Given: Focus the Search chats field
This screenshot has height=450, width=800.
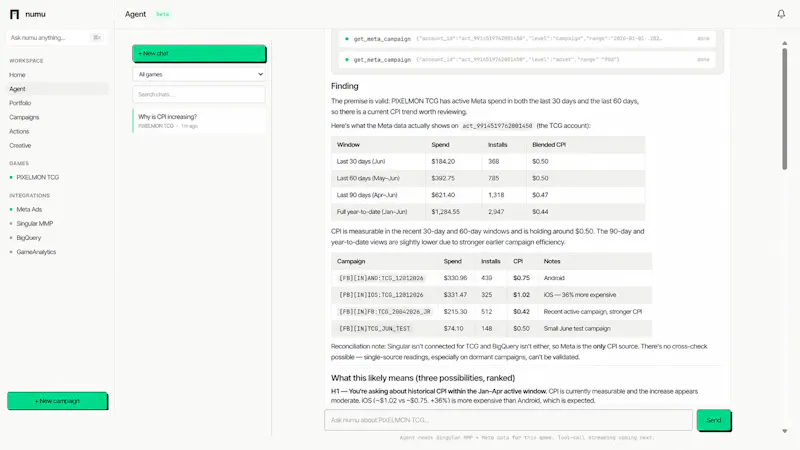Looking at the screenshot, I should (199, 94).
